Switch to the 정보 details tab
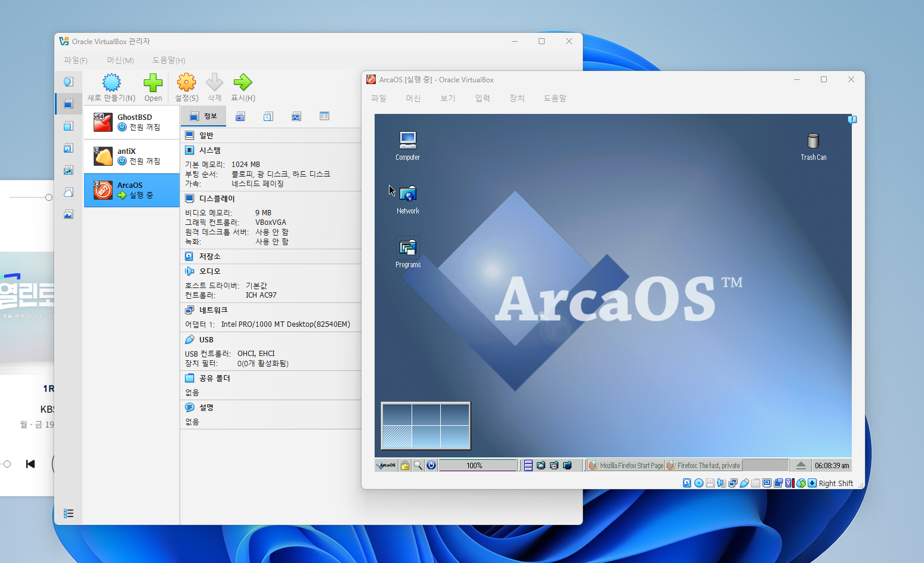Image resolution: width=924 pixels, height=563 pixels. tap(203, 116)
